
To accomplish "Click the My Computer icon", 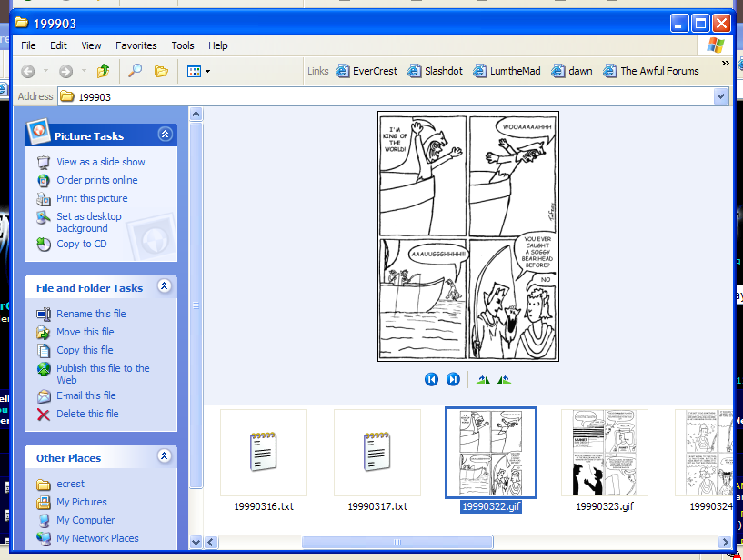I will [x=43, y=521].
